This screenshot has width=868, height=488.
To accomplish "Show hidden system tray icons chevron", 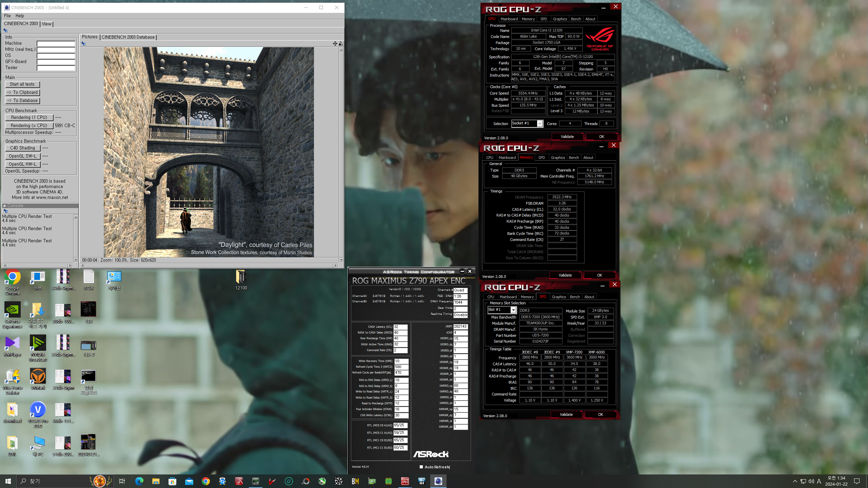I will [x=795, y=481].
